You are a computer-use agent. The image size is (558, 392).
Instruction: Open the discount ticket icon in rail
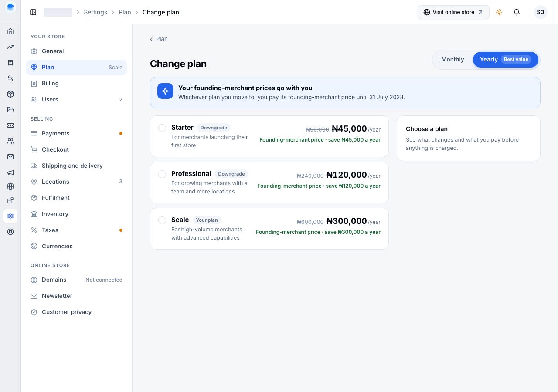click(10, 125)
